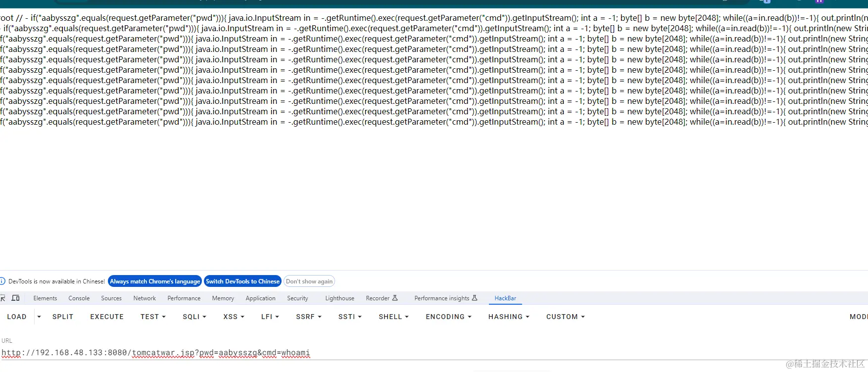This screenshot has height=372, width=868.
Task: Expand the ENCODING dropdown menu
Action: pyautogui.click(x=448, y=317)
